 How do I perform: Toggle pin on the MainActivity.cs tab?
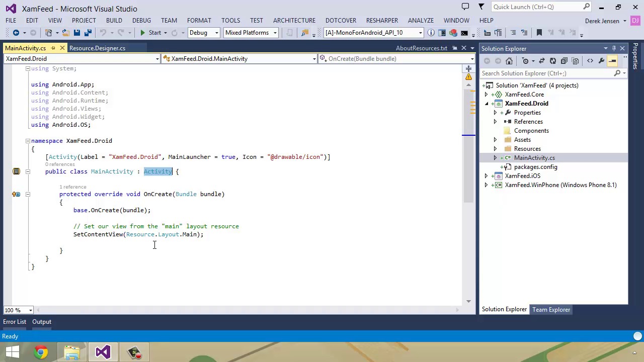click(x=53, y=48)
